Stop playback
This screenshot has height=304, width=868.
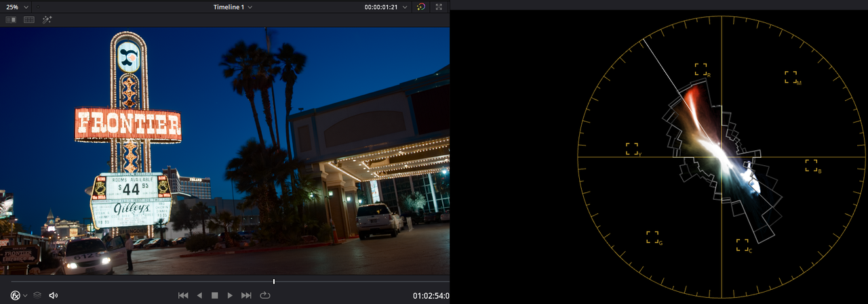click(215, 295)
